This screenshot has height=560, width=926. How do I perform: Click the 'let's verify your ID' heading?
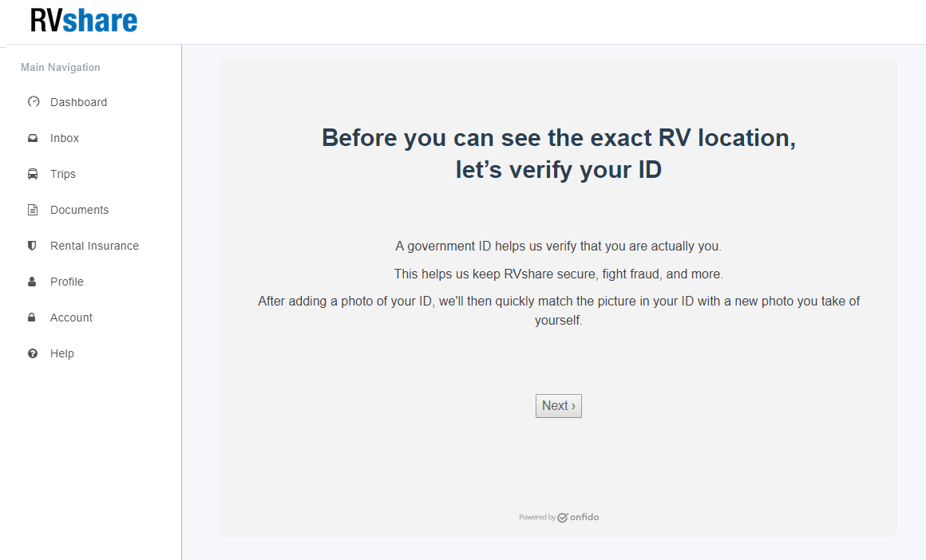[x=559, y=170]
